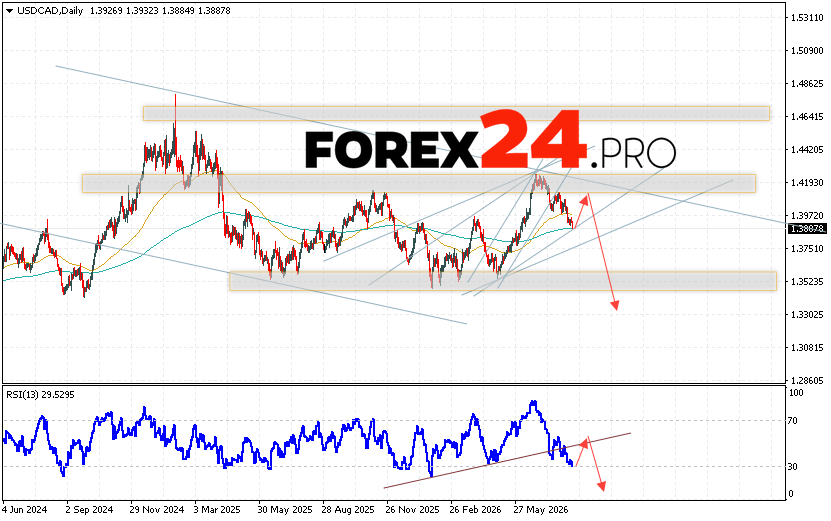Click the 1.30815 price scale label
Screen dimensions: 831x521
(x=807, y=348)
